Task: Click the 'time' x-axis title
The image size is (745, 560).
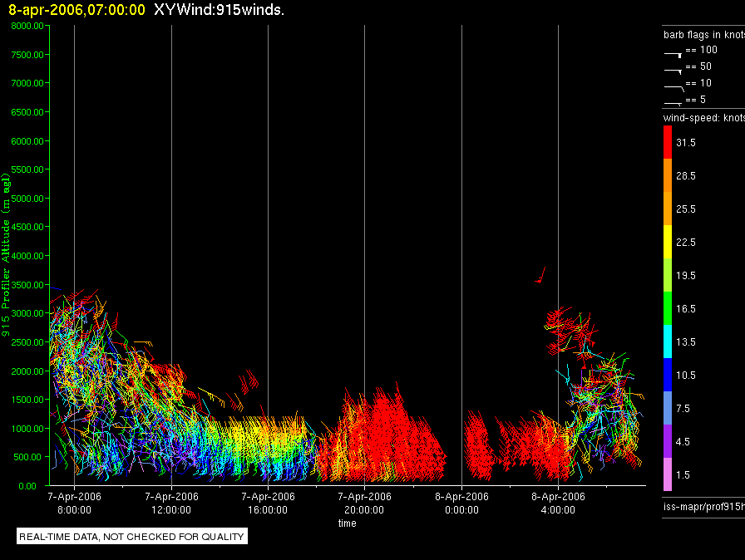Action: tap(347, 523)
